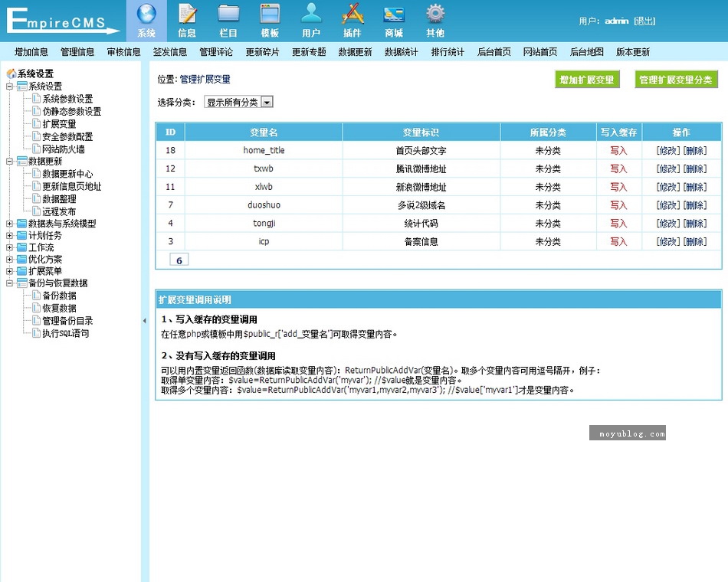Click 修改 for the home_title variable
This screenshot has height=582, width=728.
668,150
